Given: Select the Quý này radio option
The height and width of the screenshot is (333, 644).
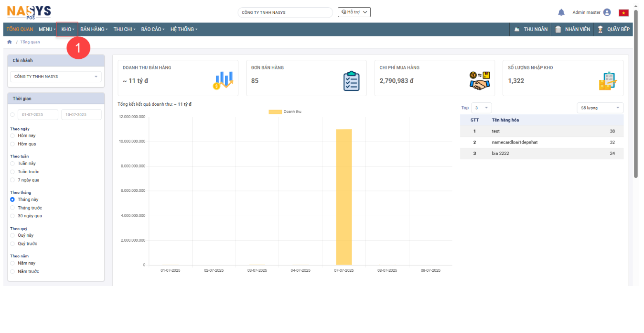Looking at the screenshot, I should click(x=12, y=235).
